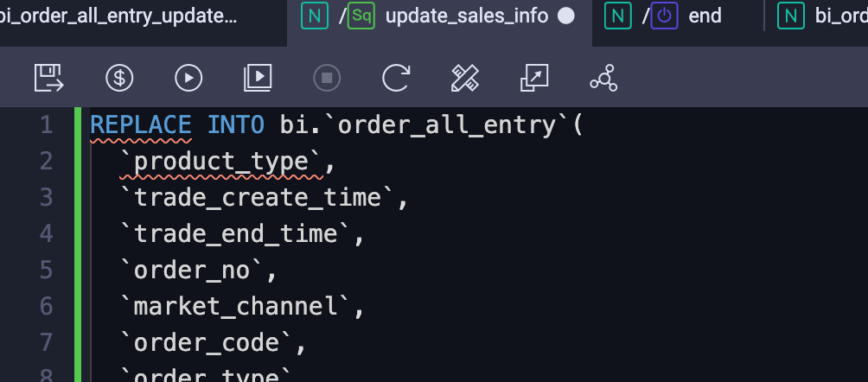Click the unsaved dot on the update_sales_info tab
The image size is (868, 382).
pos(565,16)
